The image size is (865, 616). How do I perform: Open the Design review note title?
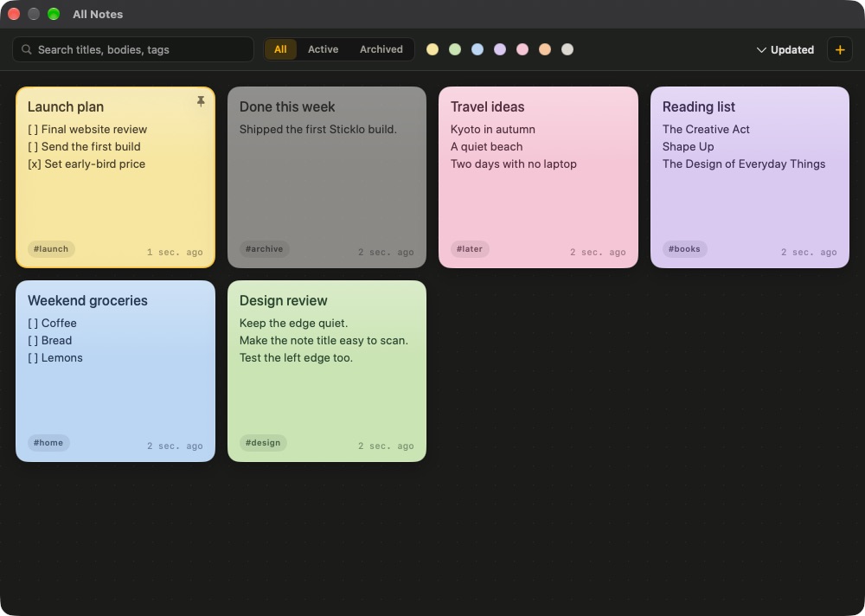[x=283, y=300]
